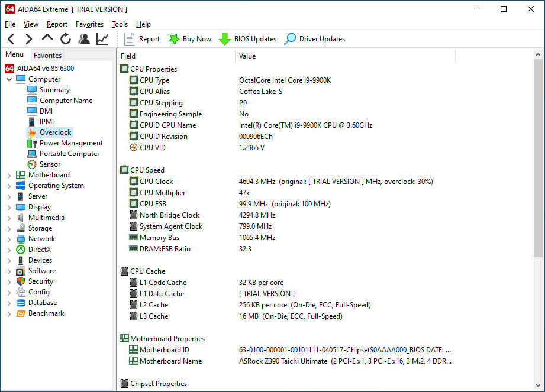Switch to the Menu tab

point(15,54)
